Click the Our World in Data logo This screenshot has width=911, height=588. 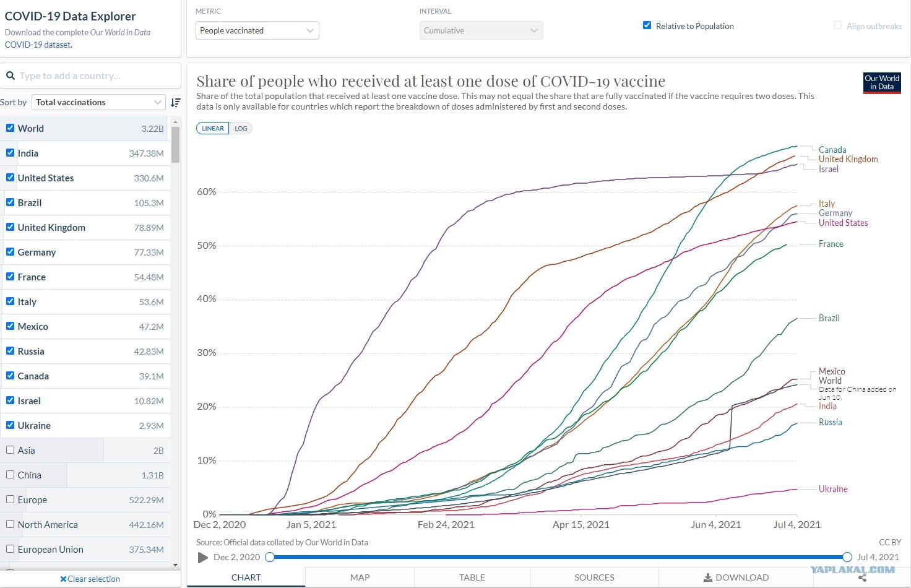[882, 83]
